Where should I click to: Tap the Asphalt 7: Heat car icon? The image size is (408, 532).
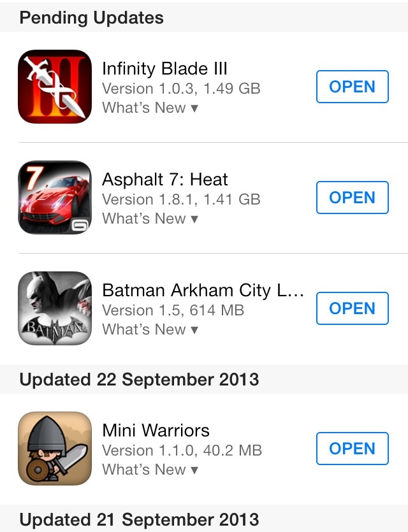coord(55,198)
